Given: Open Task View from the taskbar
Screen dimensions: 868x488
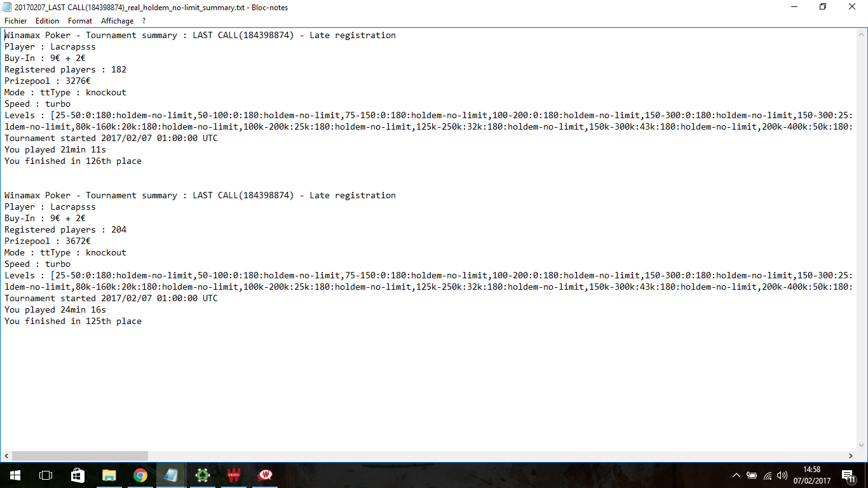Looking at the screenshot, I should tap(46, 475).
